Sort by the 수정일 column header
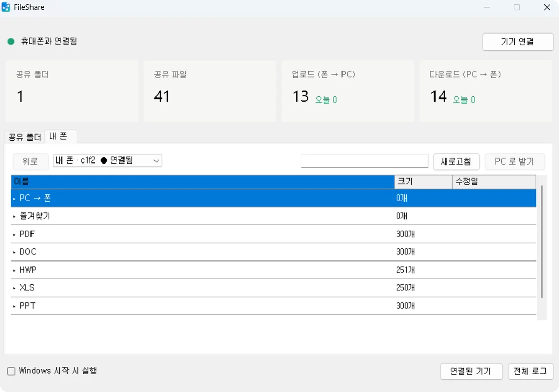The image size is (559, 392). point(494,182)
